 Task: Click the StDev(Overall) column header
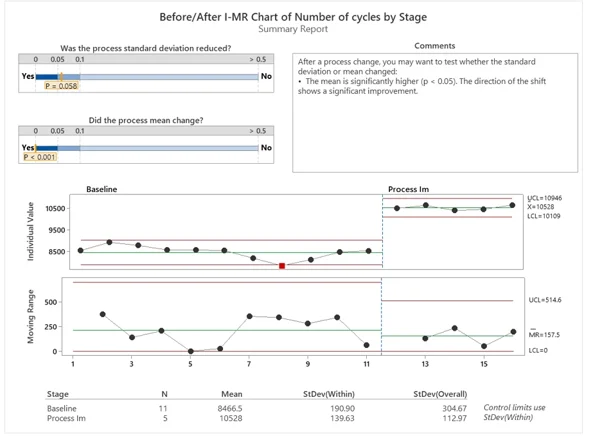440,394
